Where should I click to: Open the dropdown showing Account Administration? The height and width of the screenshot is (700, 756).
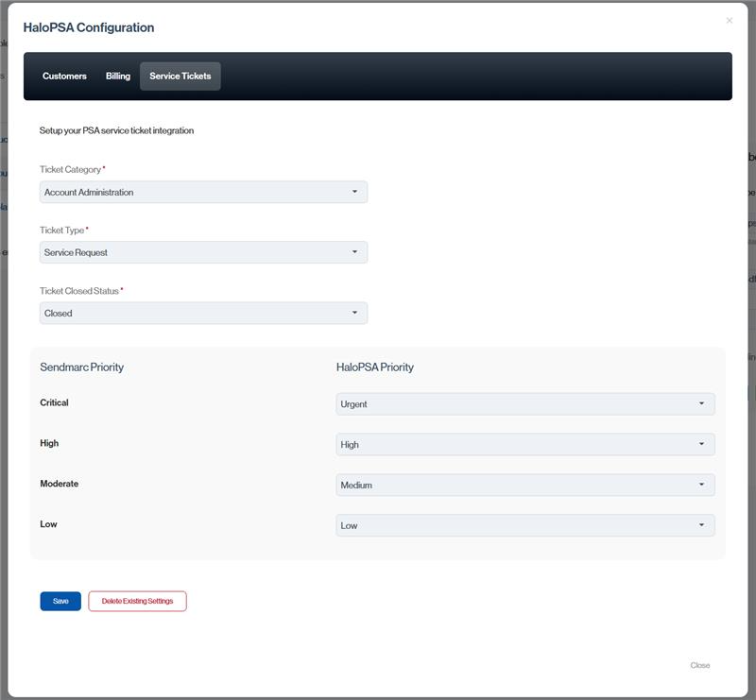203,192
